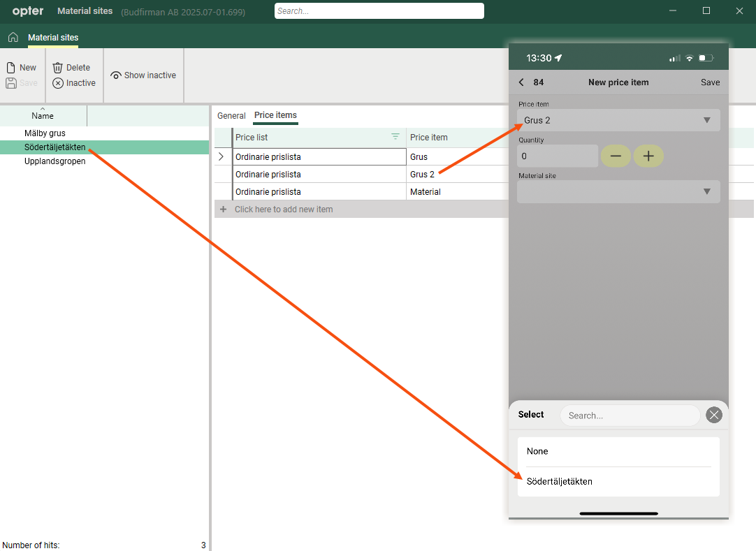Click the New document icon

click(11, 68)
